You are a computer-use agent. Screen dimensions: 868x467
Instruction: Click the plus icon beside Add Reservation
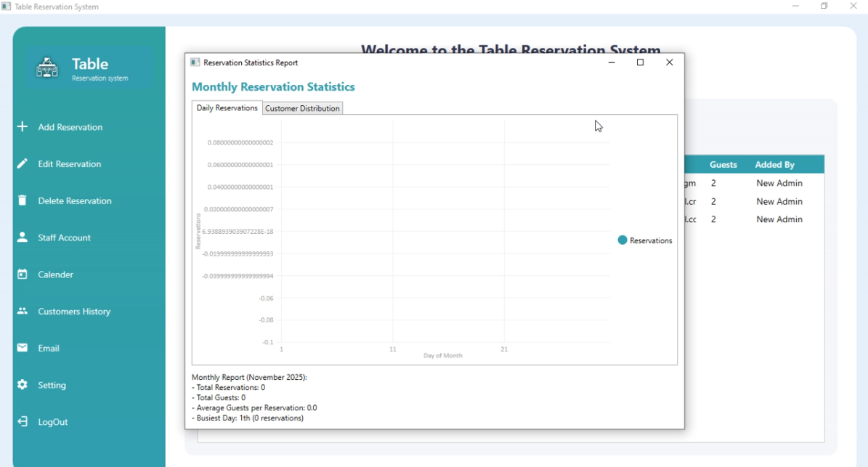point(22,126)
